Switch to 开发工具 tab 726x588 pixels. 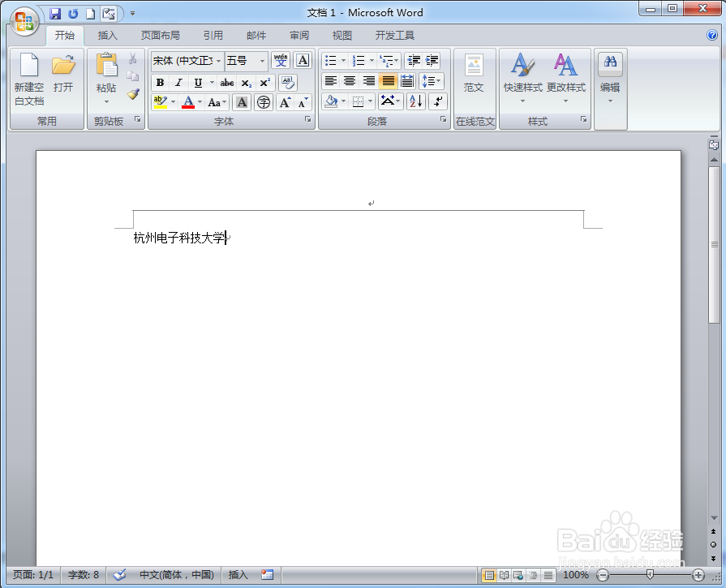tap(394, 35)
